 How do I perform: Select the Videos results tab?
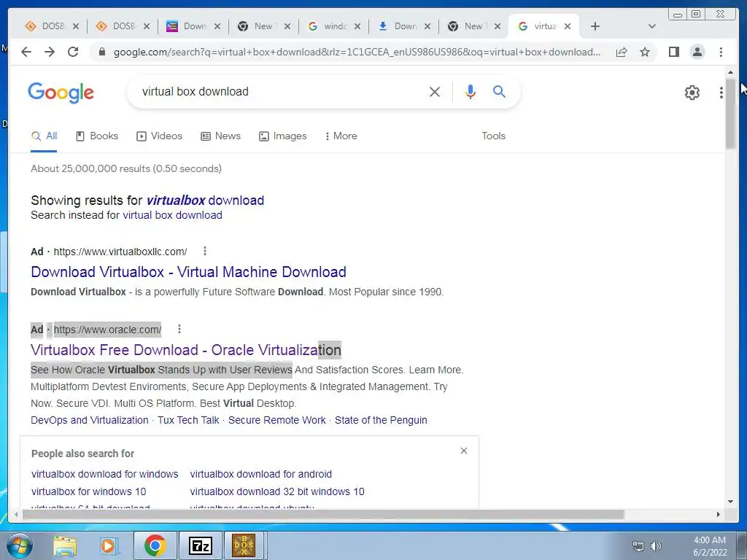pos(159,136)
